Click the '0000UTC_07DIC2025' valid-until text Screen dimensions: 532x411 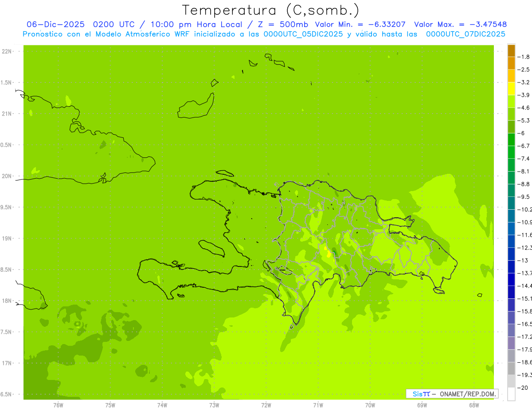465,34
